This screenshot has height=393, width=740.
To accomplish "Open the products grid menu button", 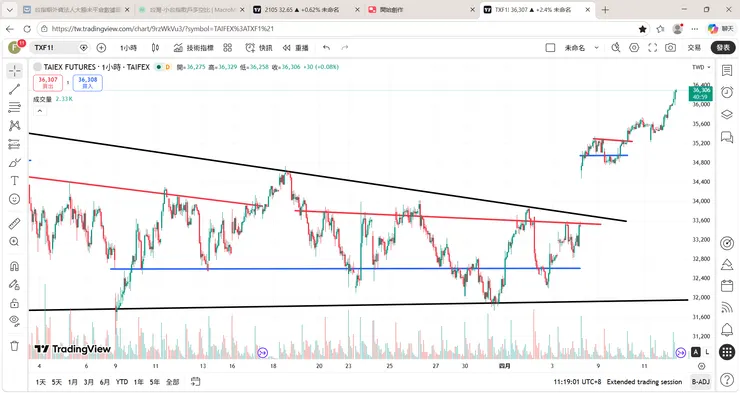I will point(727,351).
